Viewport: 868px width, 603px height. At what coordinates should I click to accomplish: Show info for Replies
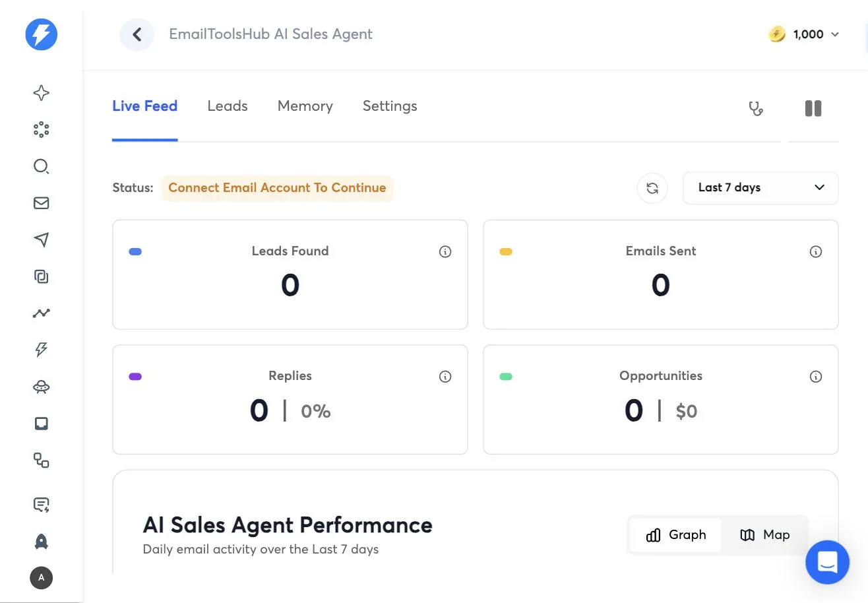point(445,377)
